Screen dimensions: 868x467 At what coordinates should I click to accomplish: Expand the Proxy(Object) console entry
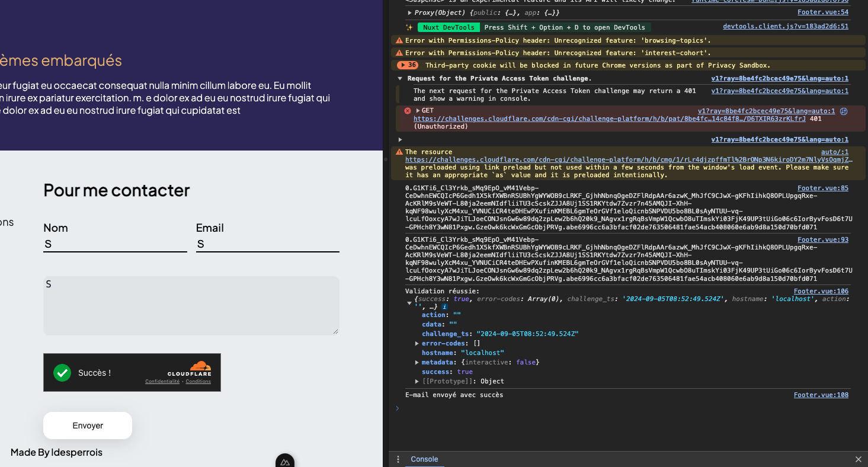pyautogui.click(x=409, y=12)
